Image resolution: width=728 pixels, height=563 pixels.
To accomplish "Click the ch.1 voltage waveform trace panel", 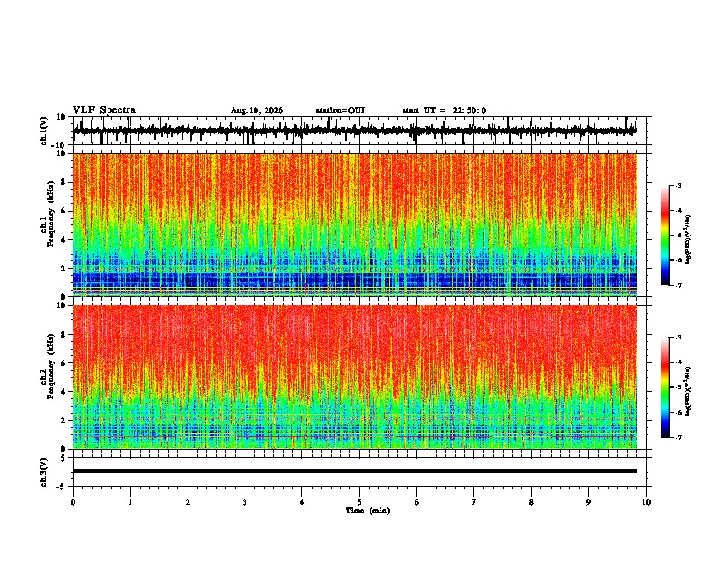I will pyautogui.click(x=359, y=131).
